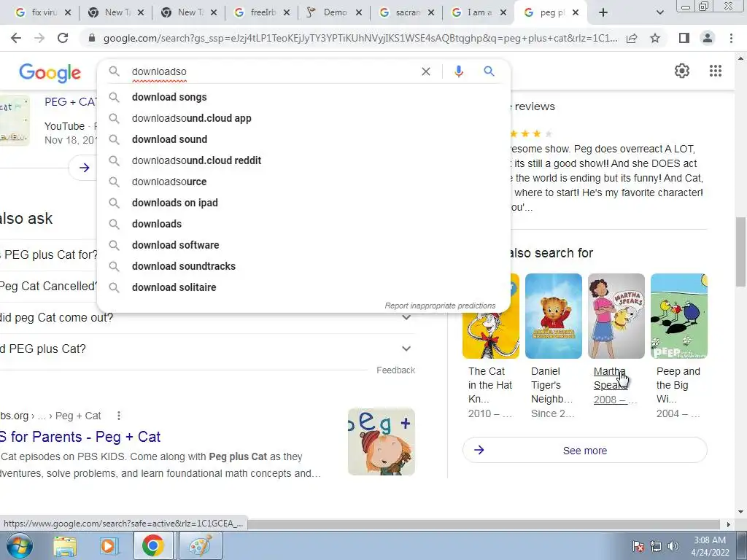The image size is (747, 560).
Task: Toggle the Chrome side panel
Action: coord(684,38)
